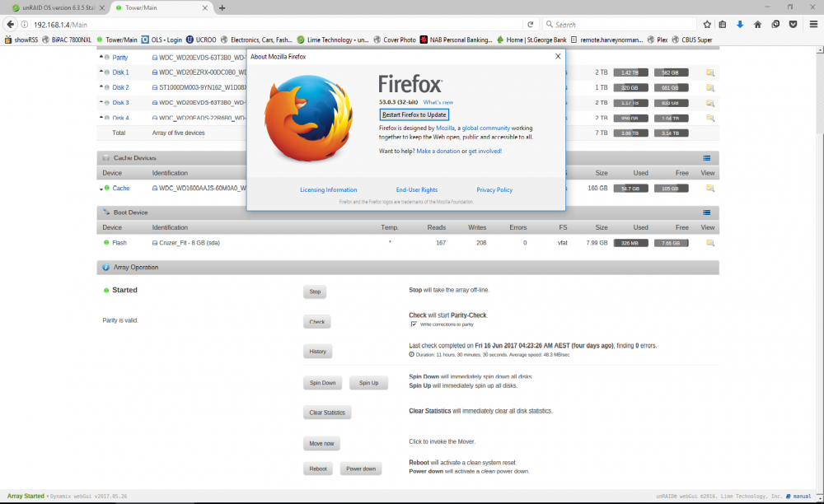Viewport: 824px width, 504px height.
Task: Open the End-User Rights link
Action: click(x=417, y=189)
